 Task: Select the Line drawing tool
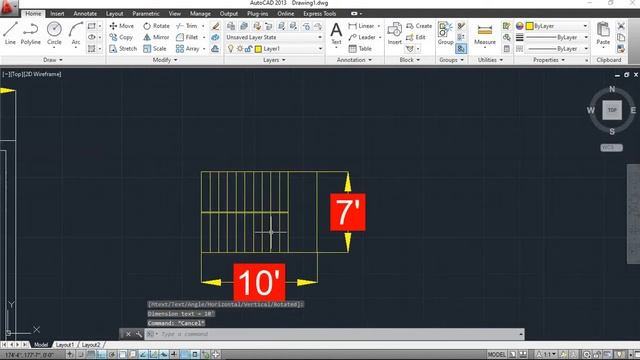10,33
